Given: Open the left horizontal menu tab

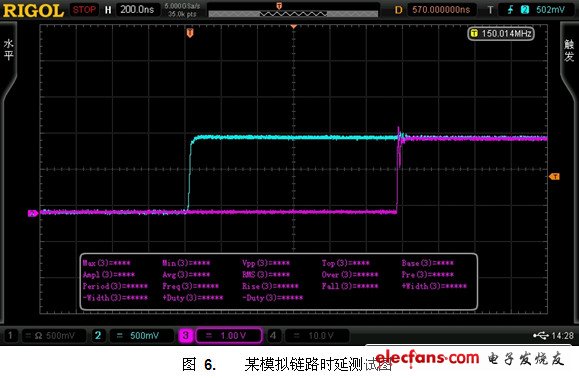Looking at the screenshot, I should pos(8,50).
